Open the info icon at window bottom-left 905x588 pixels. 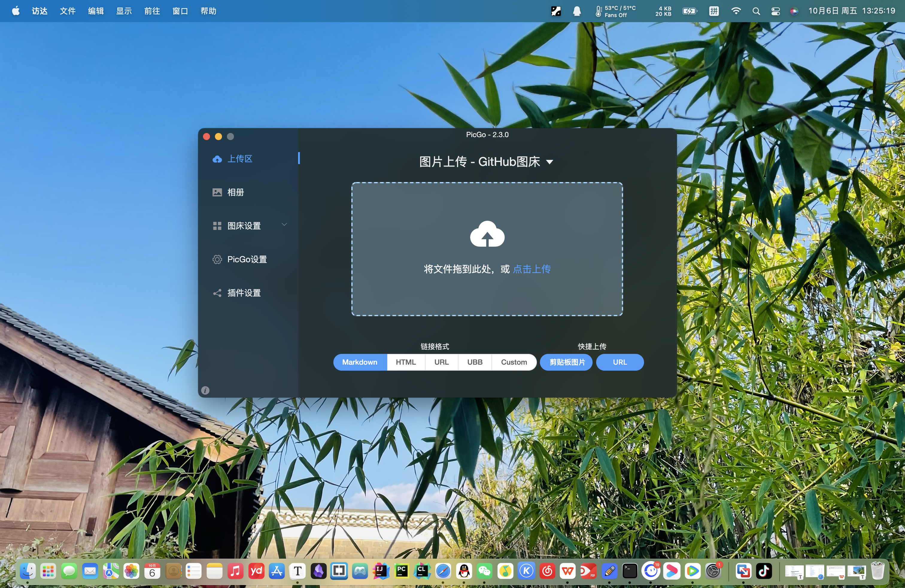[205, 390]
